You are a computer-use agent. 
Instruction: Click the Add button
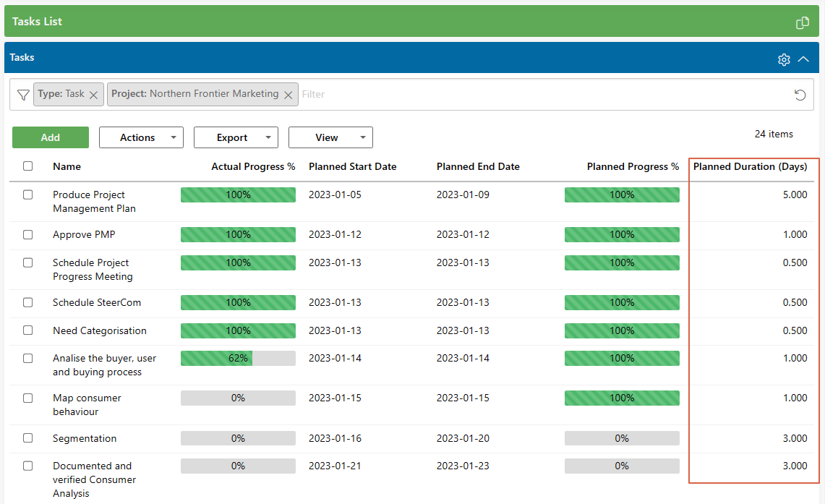50,137
